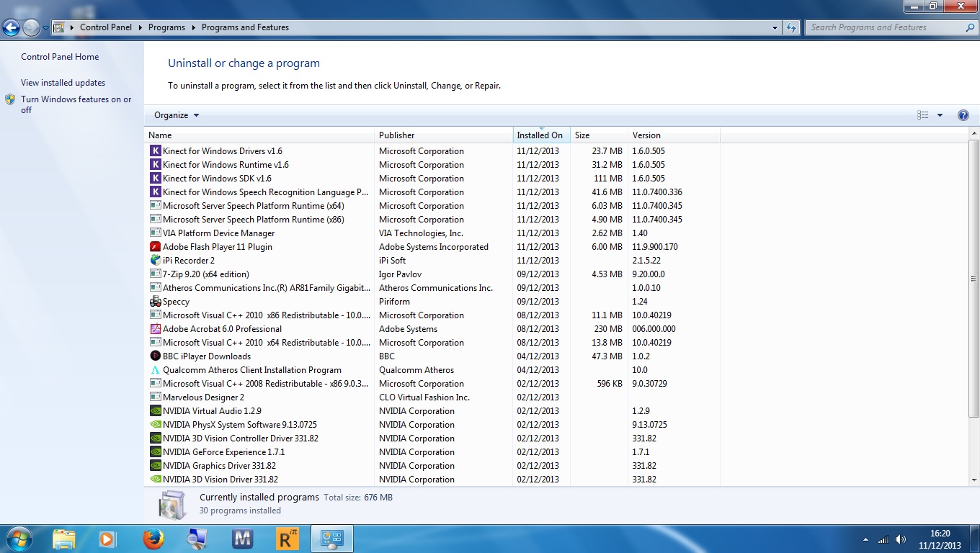The width and height of the screenshot is (980, 553).
Task: Click the NVIDIA Virtual Audio 1.2.9 icon
Action: click(156, 411)
